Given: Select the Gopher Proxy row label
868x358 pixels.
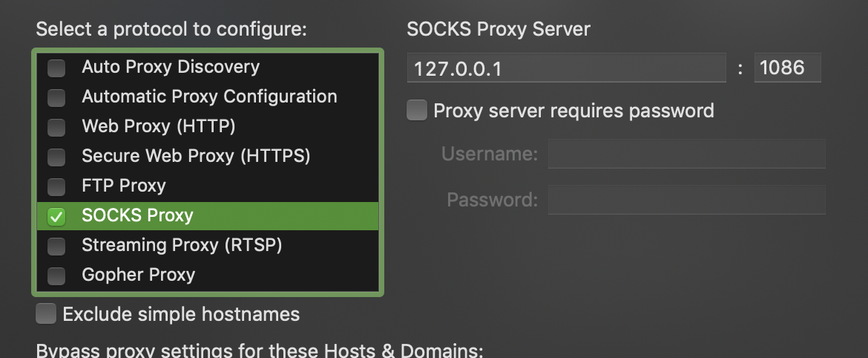Looking at the screenshot, I should tap(139, 275).
